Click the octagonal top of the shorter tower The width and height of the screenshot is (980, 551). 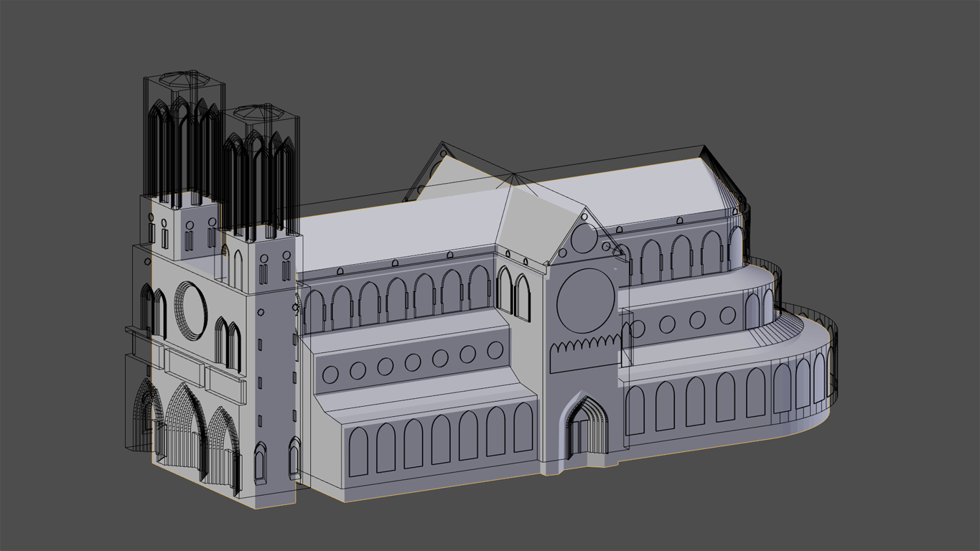[x=259, y=113]
